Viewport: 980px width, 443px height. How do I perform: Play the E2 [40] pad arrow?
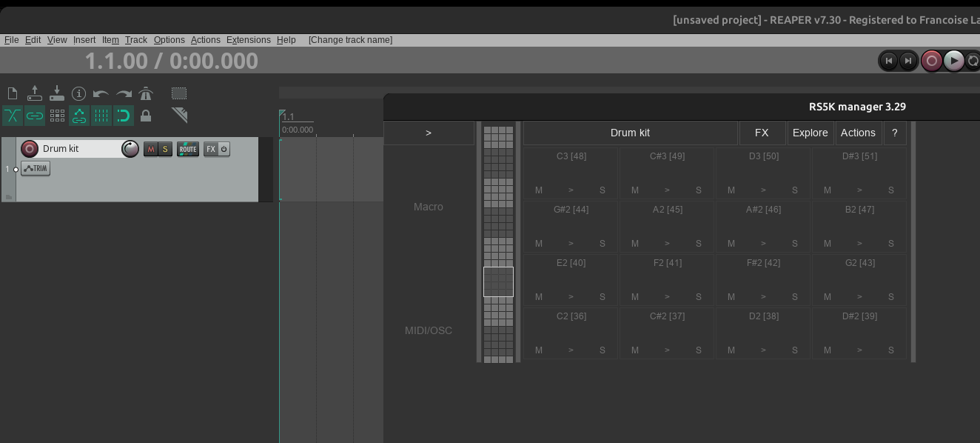tap(571, 297)
